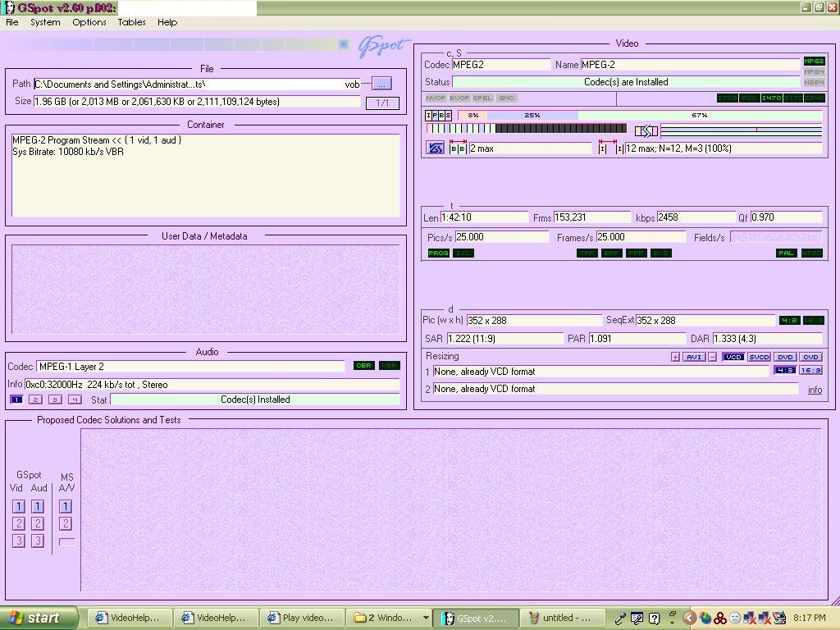Open the Tables menu
The height and width of the screenshot is (630, 840).
[x=131, y=22]
